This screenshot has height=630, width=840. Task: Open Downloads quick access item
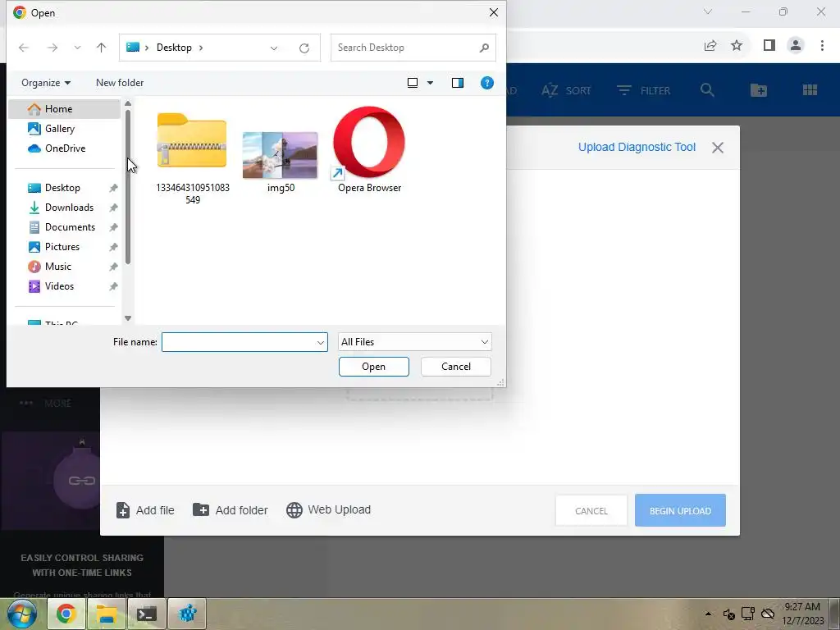tap(69, 208)
